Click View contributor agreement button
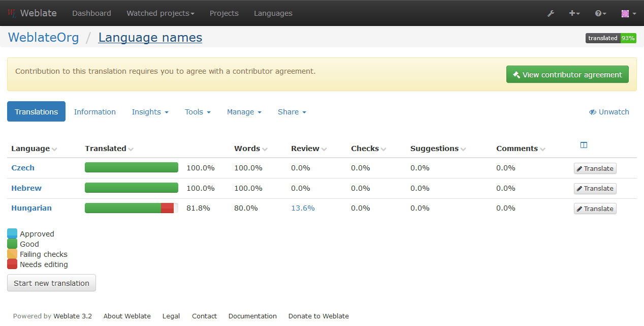 [567, 74]
